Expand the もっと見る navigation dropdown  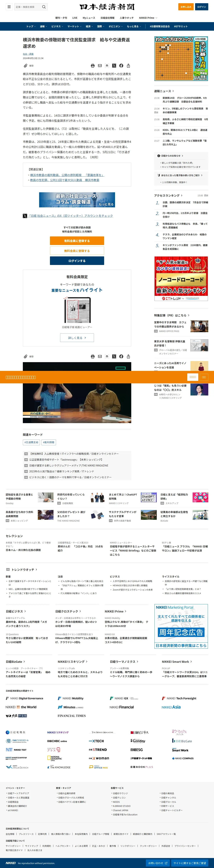click(134, 26)
